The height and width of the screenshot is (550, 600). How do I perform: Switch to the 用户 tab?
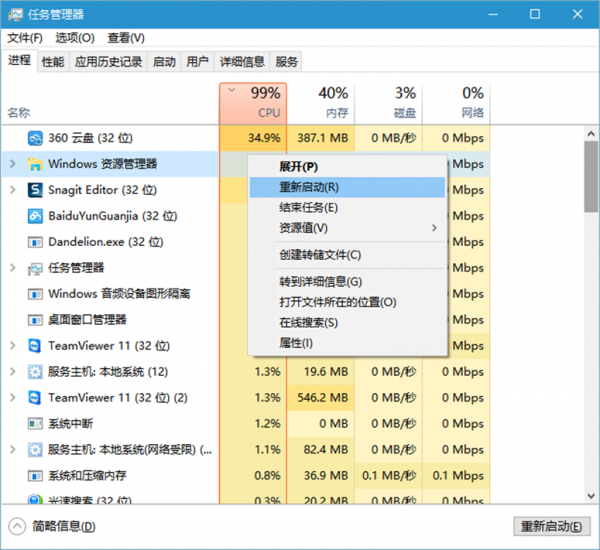coord(197,62)
